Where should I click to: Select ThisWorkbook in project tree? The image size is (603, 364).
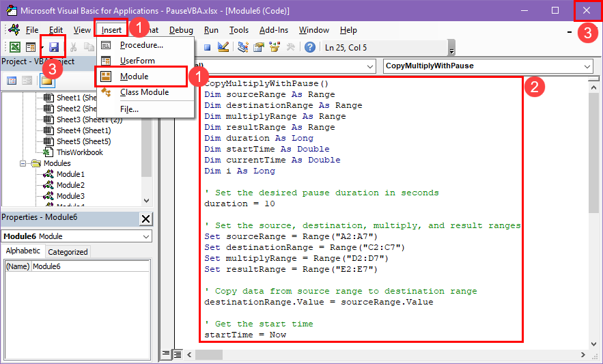[80, 152]
